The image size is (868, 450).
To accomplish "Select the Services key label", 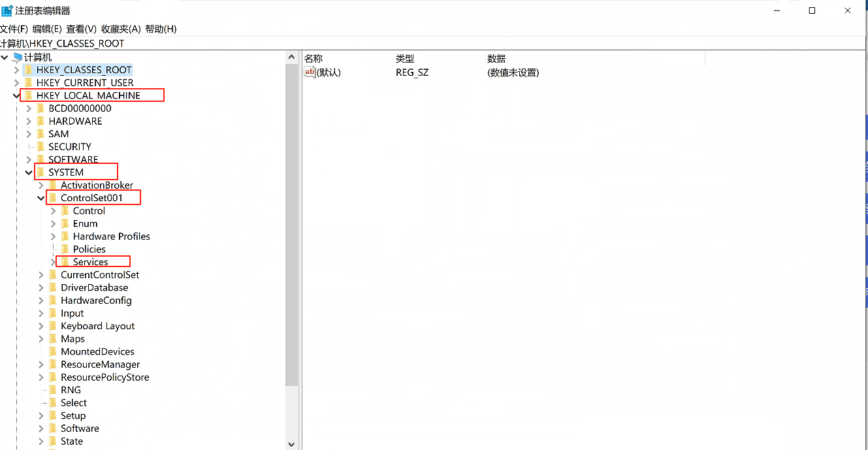I will pos(91,262).
